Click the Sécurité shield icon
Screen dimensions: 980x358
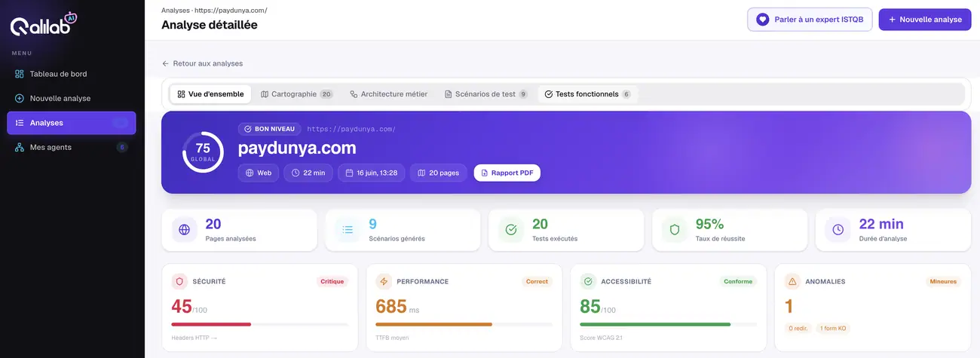click(x=179, y=281)
